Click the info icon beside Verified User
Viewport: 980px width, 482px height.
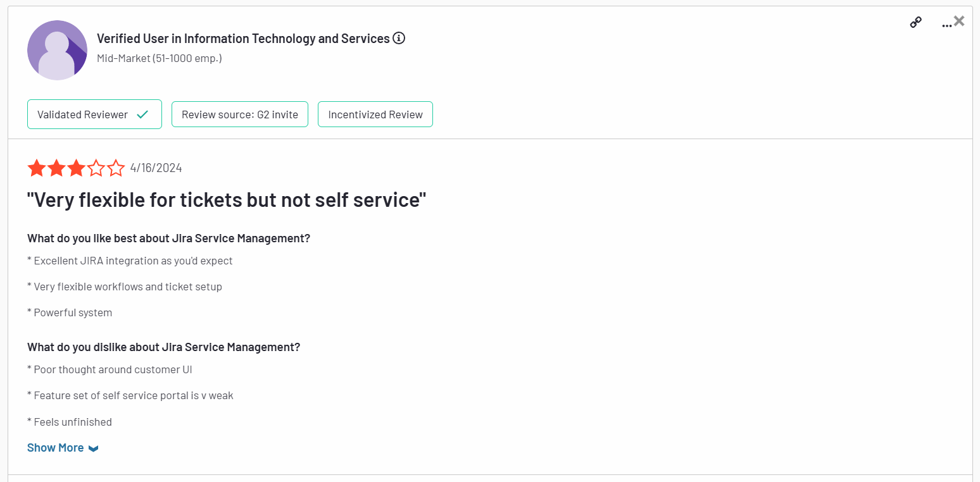pos(399,39)
